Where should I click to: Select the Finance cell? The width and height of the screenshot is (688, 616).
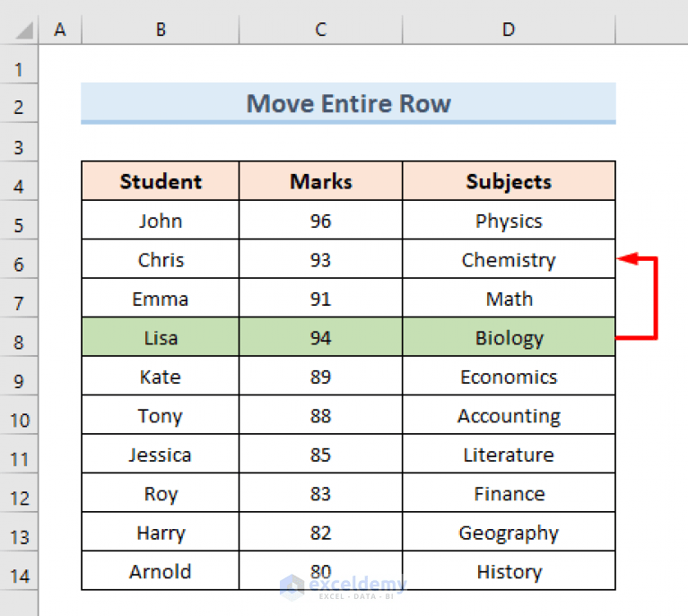[509, 493]
